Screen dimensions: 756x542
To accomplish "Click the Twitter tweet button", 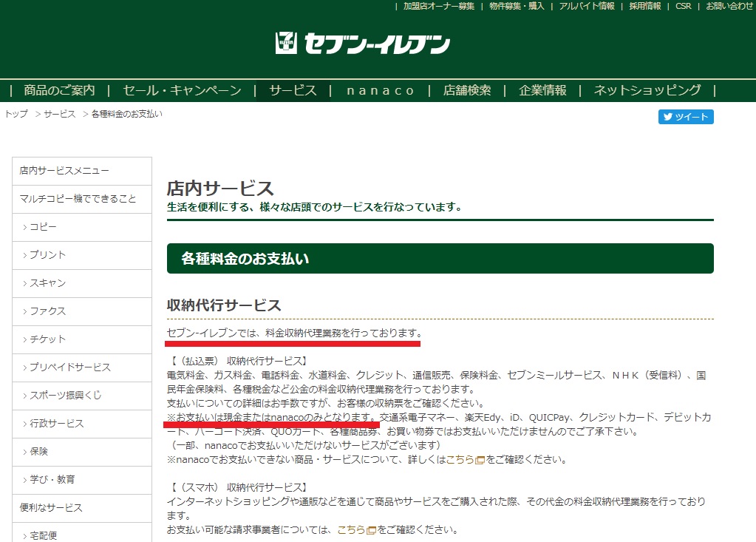I will (686, 117).
